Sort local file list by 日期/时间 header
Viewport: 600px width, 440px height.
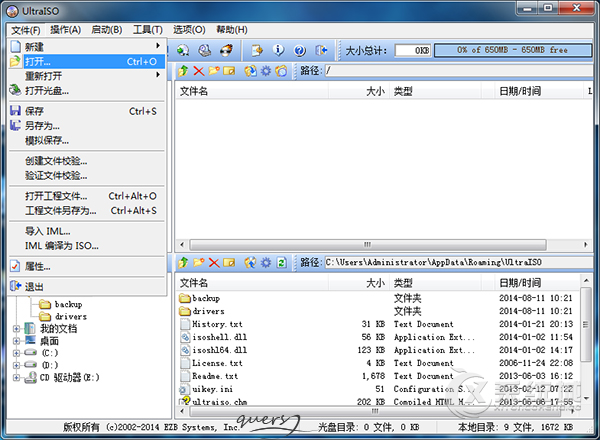(x=538, y=283)
